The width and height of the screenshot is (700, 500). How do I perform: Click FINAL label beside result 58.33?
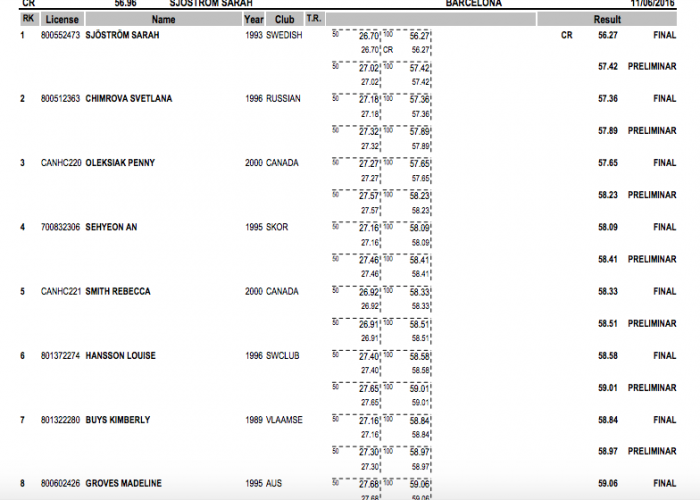point(664,291)
